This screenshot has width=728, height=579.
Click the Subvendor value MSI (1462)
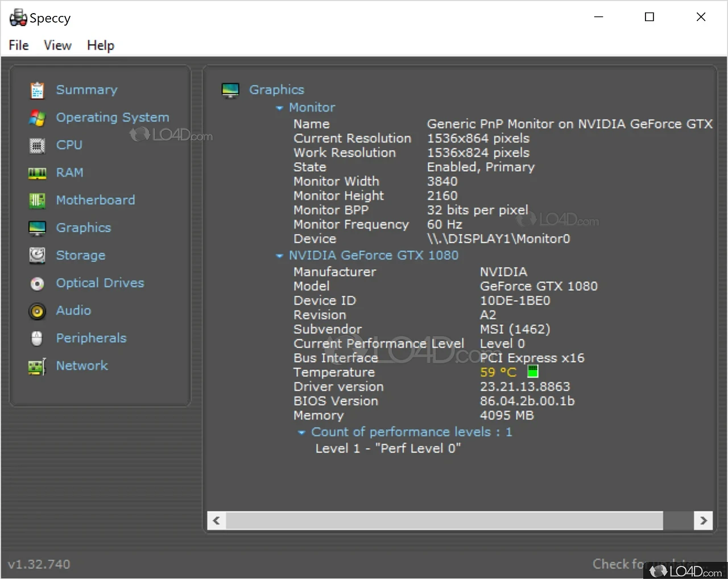[515, 329]
